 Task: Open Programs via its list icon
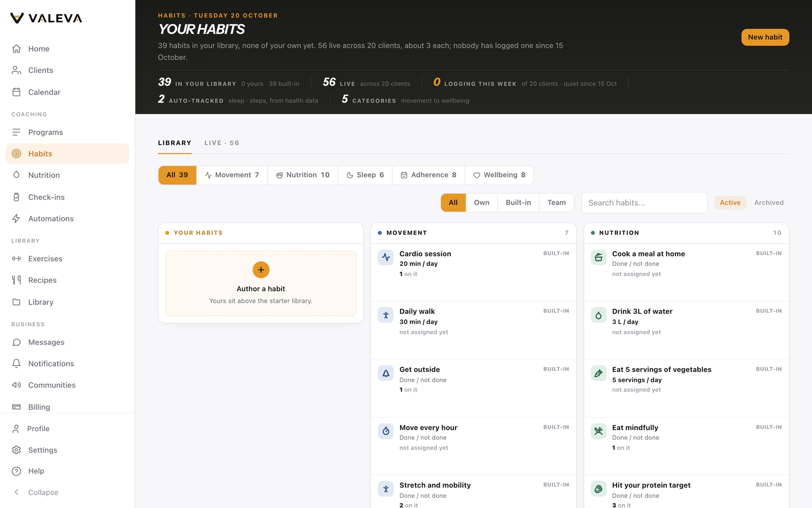16,132
